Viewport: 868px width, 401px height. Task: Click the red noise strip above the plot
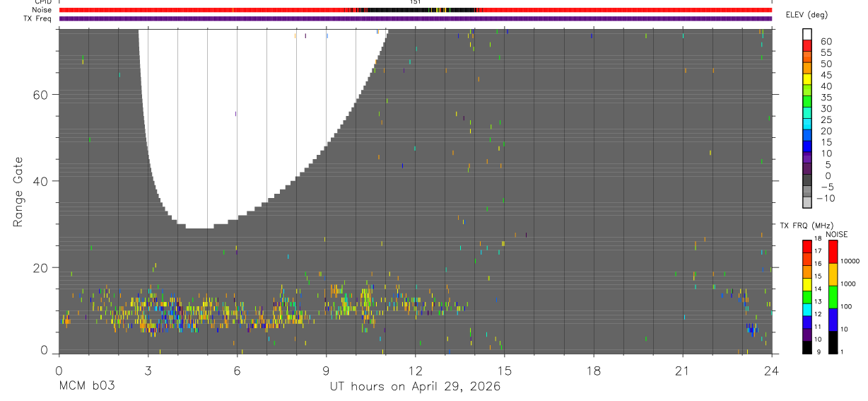coord(416,10)
